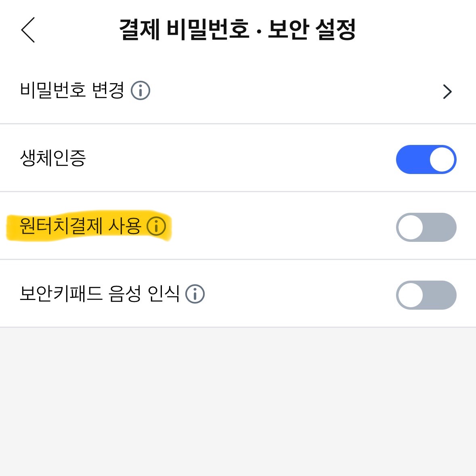Tap the info icon beside 보안키패드 음성 인식
Screen dimensions: 476x476
pyautogui.click(x=195, y=295)
